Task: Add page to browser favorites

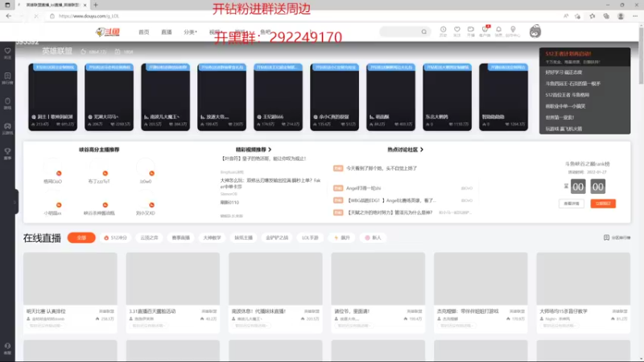Action: 578,16
